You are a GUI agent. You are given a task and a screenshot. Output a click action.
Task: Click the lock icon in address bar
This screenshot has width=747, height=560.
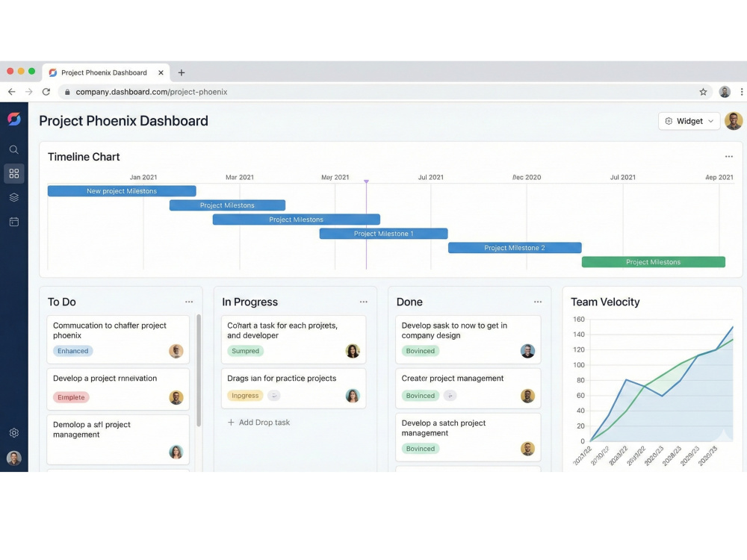(67, 92)
